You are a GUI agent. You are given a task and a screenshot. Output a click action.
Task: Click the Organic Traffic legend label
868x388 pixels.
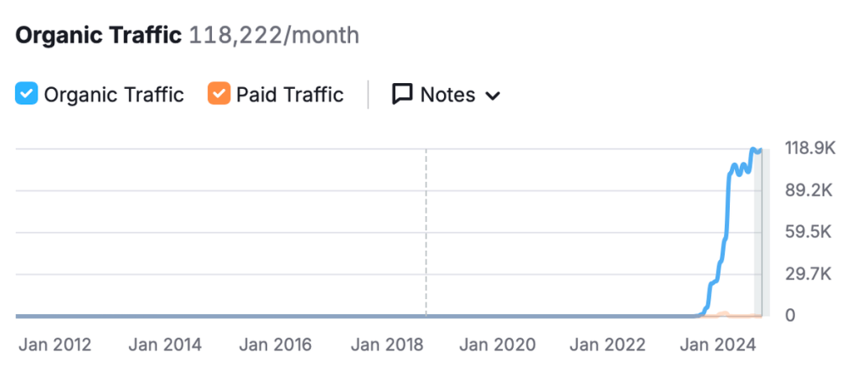pos(114,94)
